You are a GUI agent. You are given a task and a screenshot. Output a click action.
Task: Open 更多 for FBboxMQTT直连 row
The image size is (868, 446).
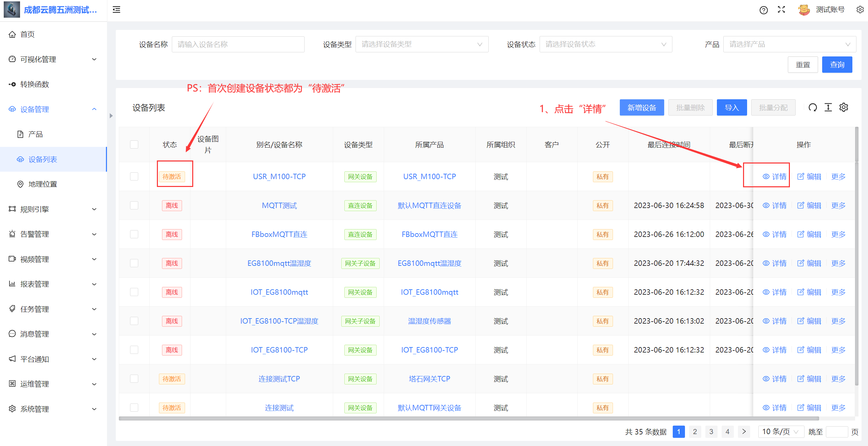tap(838, 234)
